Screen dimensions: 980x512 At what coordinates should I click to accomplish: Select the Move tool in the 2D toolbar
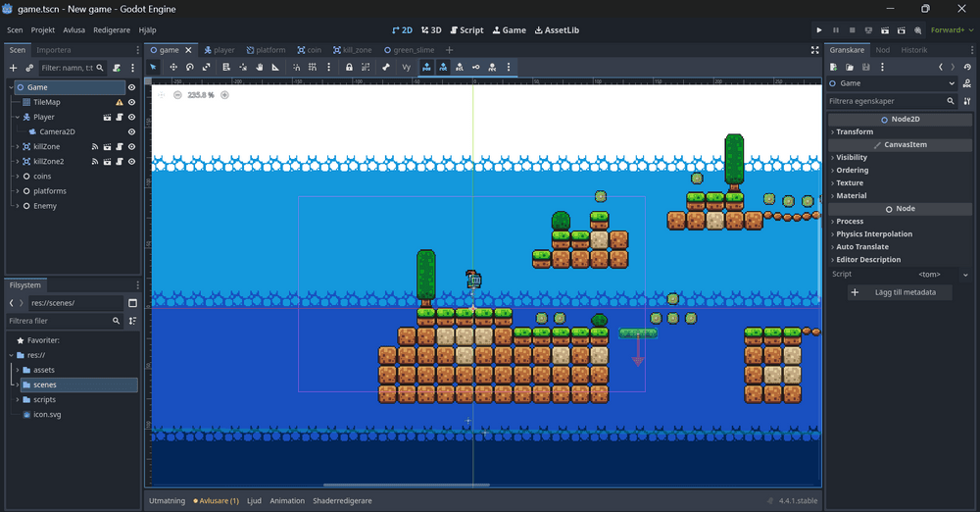(173, 67)
